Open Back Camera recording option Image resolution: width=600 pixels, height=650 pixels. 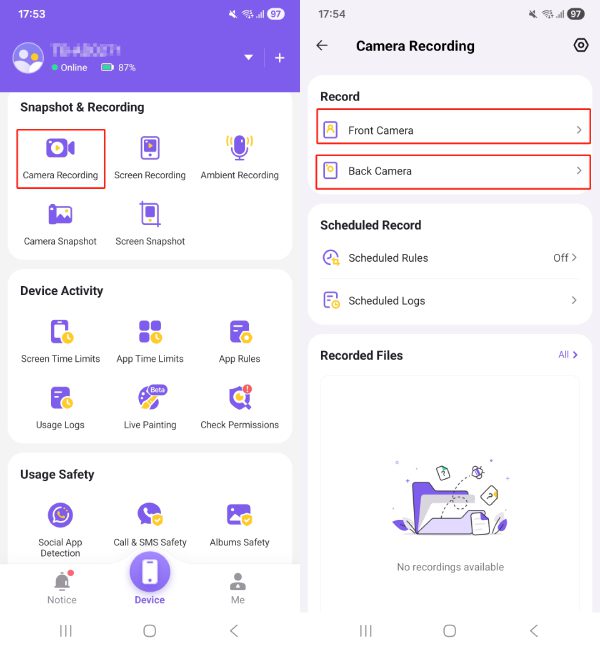coord(453,172)
